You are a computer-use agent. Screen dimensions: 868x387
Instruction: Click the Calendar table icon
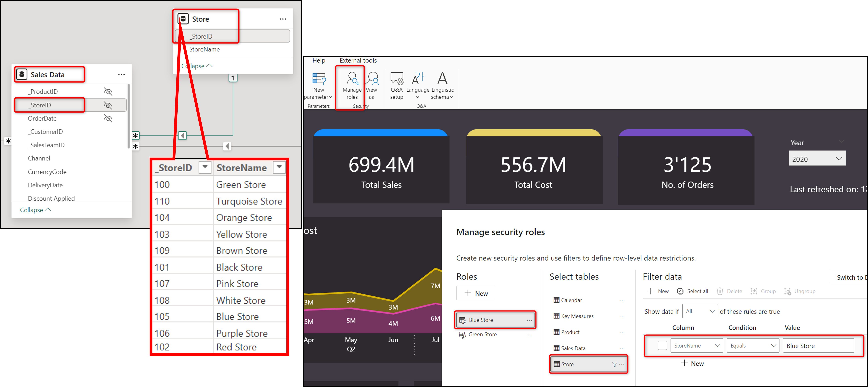click(556, 300)
